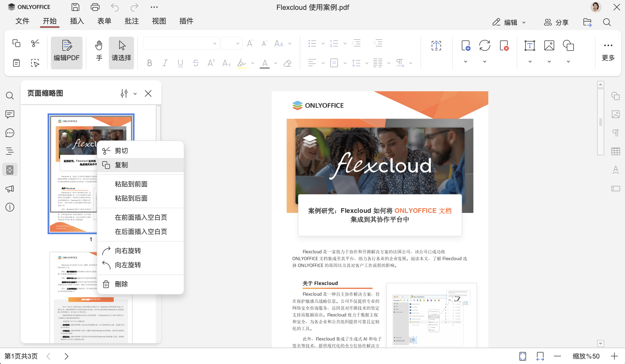Screen dimensions: 625x364
Task: Choose 删除 in context menu
Action: 141,284
